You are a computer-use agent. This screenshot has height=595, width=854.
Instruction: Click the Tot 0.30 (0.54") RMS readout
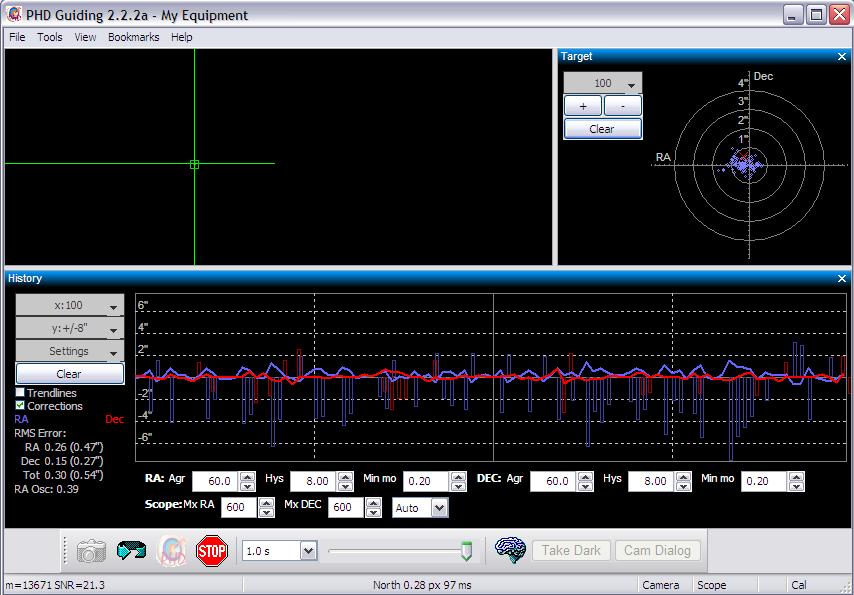[x=63, y=475]
